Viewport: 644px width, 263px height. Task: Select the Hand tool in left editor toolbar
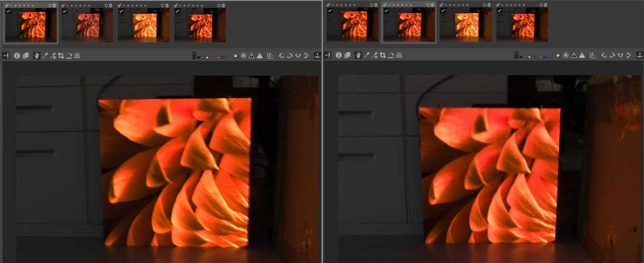click(x=36, y=56)
